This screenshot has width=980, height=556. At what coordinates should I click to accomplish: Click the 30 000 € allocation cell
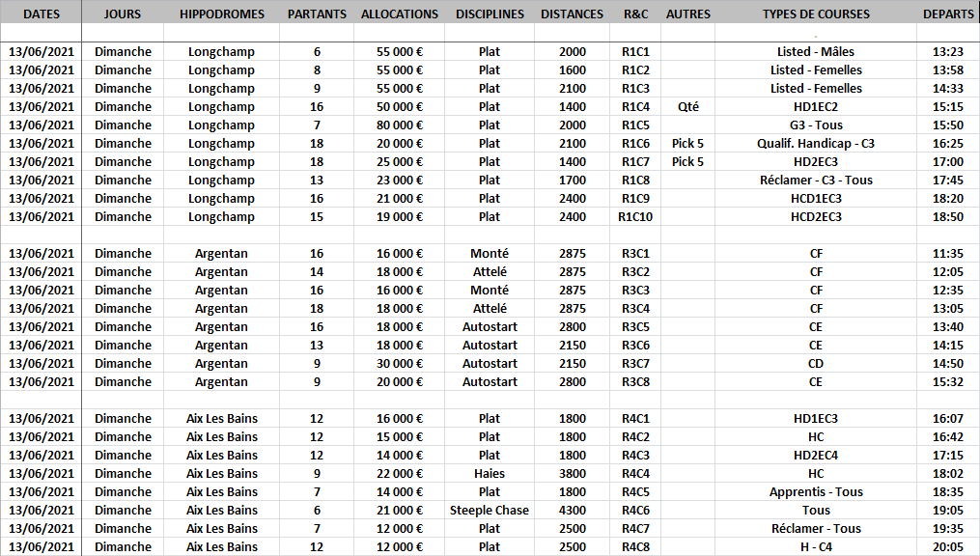(x=400, y=364)
